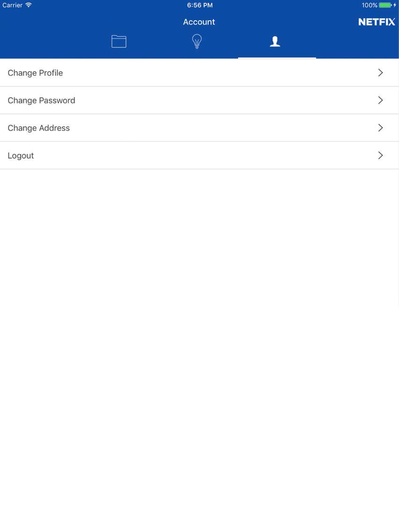Click the charging bolt icon beside the battery

coord(395,5)
